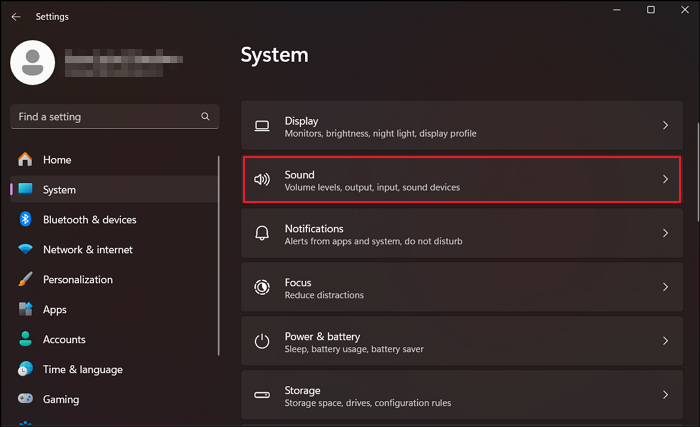Click the Find a setting search box
The height and width of the screenshot is (427, 700).
pos(115,117)
